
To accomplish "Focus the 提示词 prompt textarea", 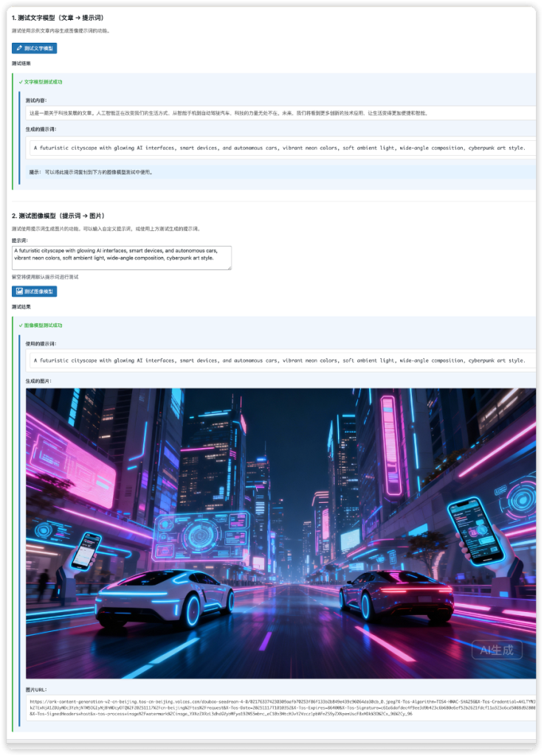I will [x=121, y=258].
